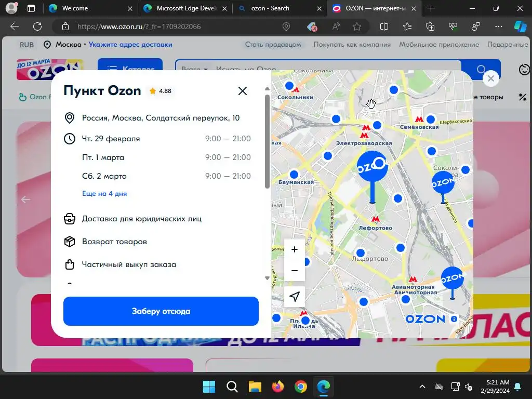The height and width of the screenshot is (399, 532).
Task: Open Покупать как компания link
Action: [x=352, y=45]
